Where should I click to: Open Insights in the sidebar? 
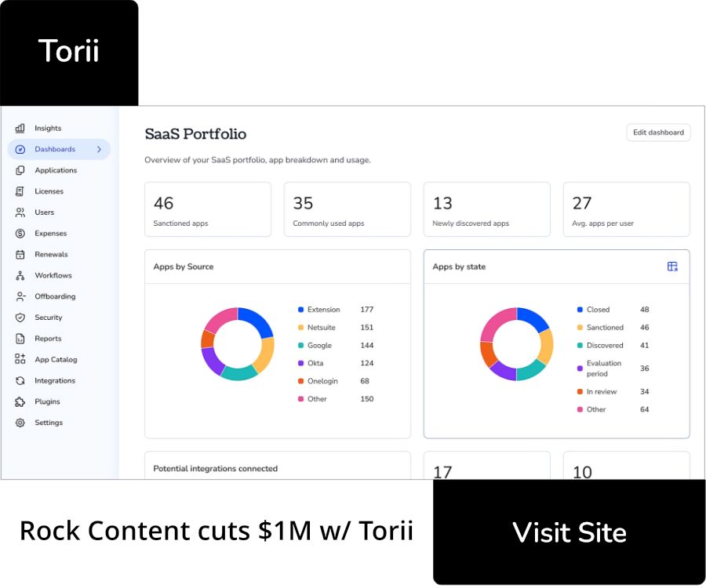[x=59, y=129]
